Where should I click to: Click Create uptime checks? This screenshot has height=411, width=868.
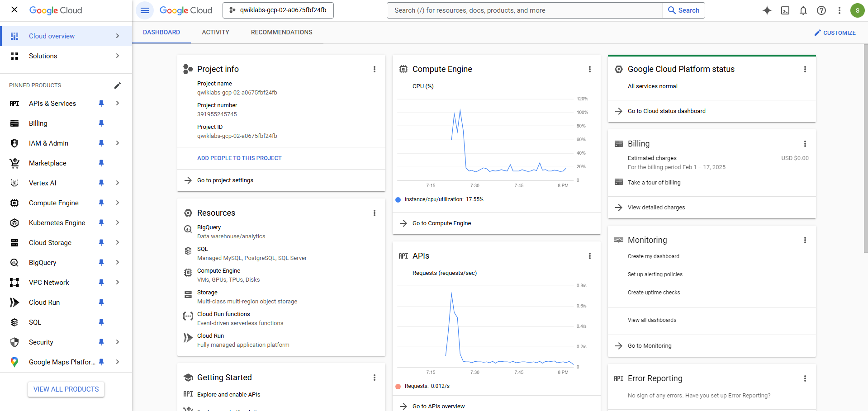point(654,293)
